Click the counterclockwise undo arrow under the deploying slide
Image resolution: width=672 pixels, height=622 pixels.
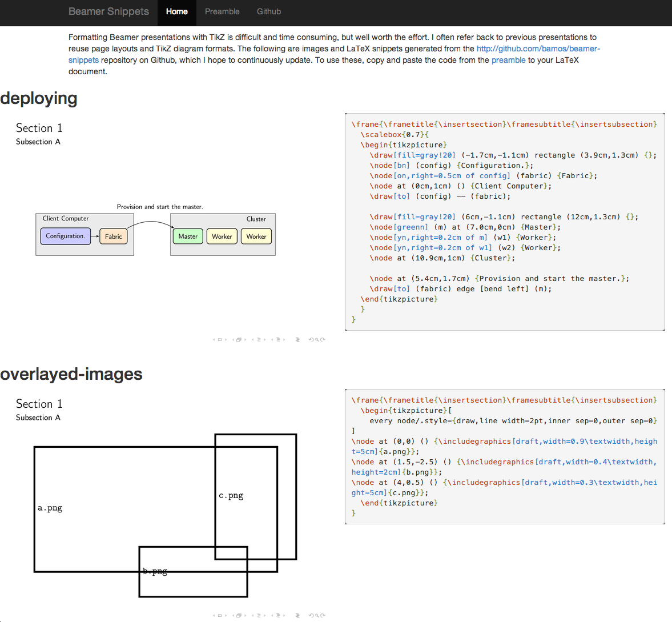click(312, 339)
